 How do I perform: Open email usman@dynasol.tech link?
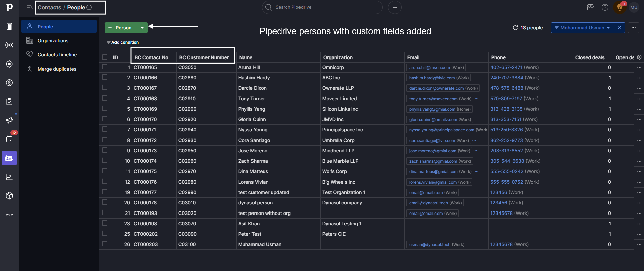[x=430, y=245]
